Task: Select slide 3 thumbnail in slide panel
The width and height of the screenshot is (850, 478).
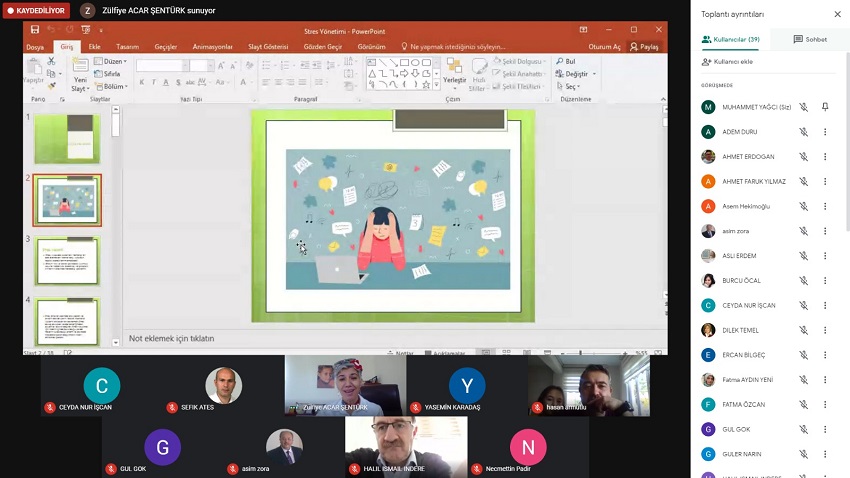Action: 67,260
